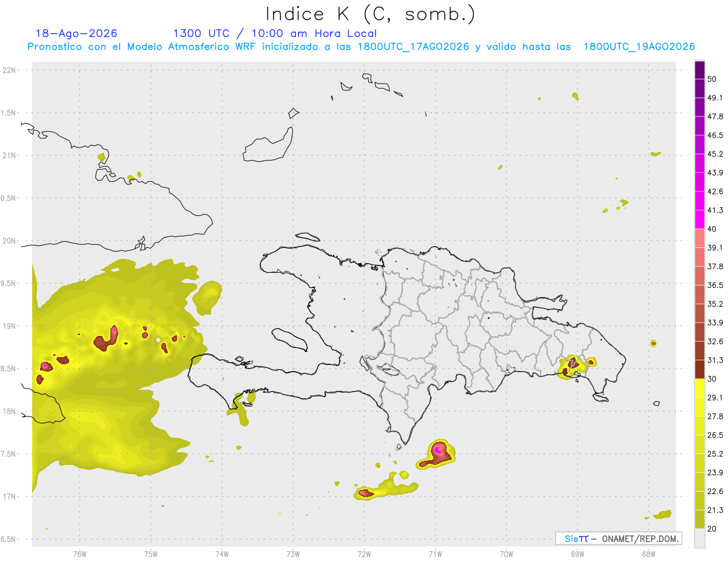The image size is (728, 562).
Task: Click the colorbar value 20
Action: click(712, 529)
